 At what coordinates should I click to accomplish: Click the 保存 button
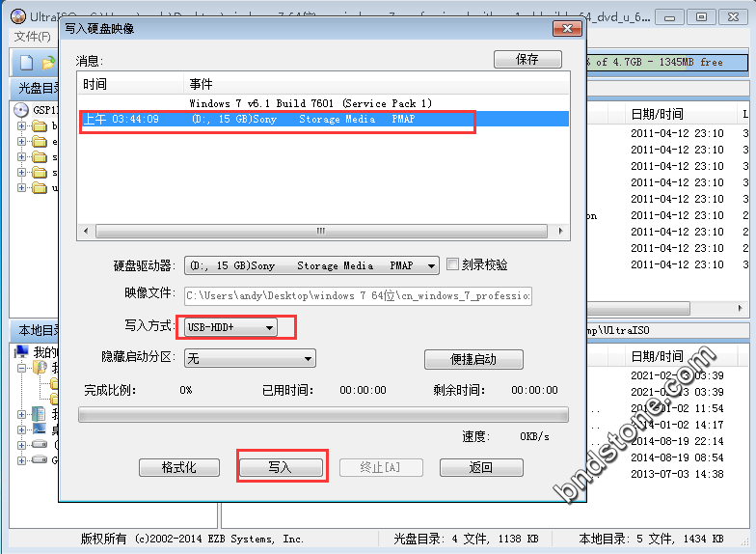(x=527, y=60)
